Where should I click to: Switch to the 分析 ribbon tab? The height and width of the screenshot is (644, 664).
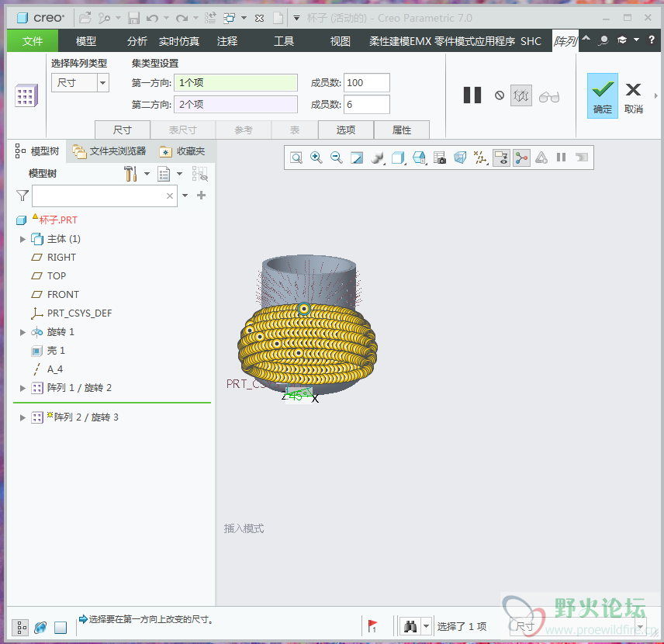(137, 41)
